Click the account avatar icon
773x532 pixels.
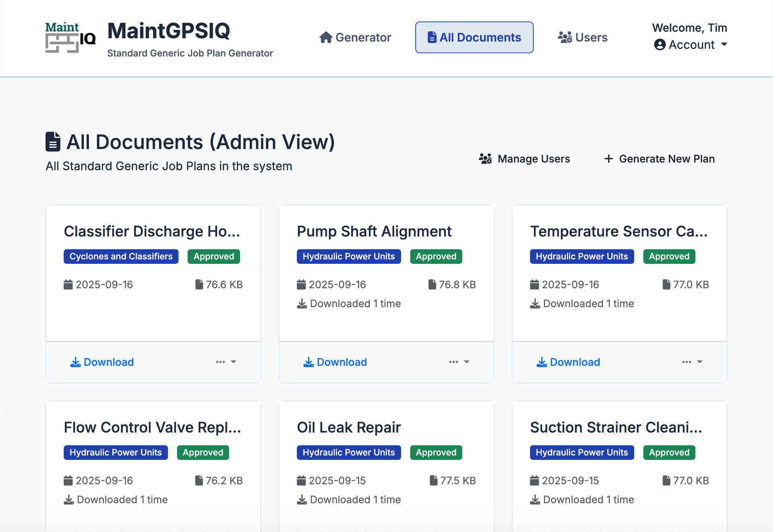pyautogui.click(x=659, y=45)
